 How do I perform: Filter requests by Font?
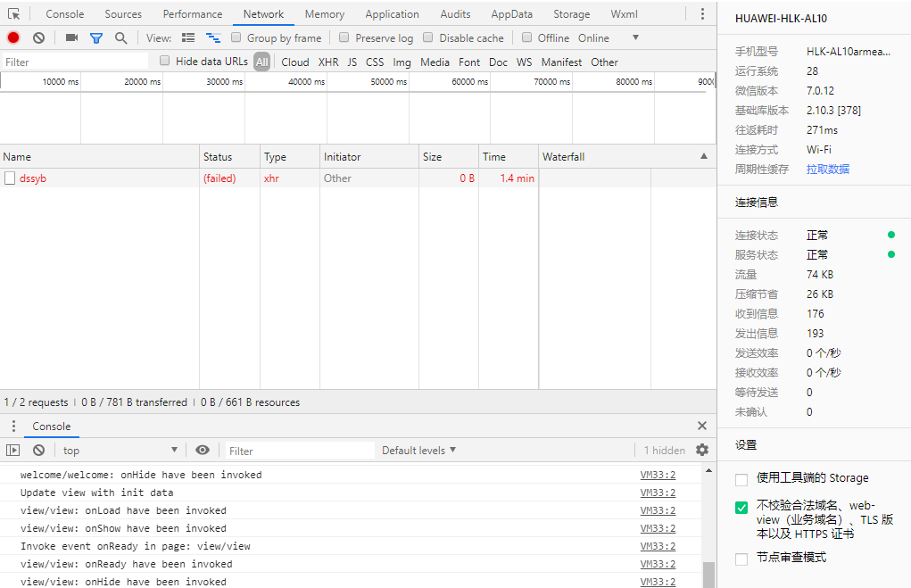click(x=468, y=62)
